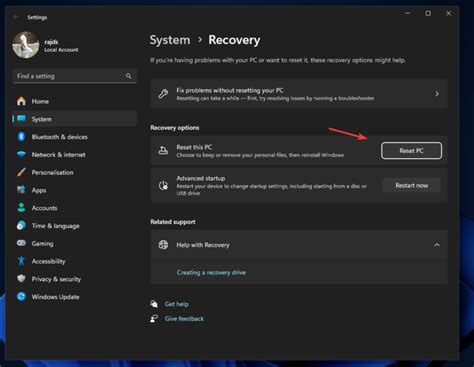Click the Accessibility figure icon
The image size is (474, 367).
coord(21,261)
